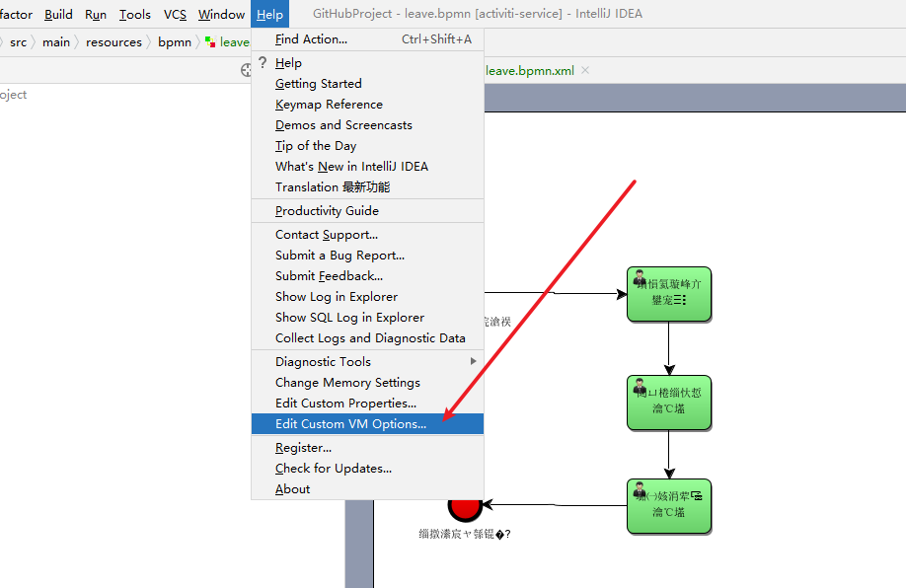The height and width of the screenshot is (588, 906).
Task: Click the bpmn file icon in breadcrumb
Action: [210, 42]
